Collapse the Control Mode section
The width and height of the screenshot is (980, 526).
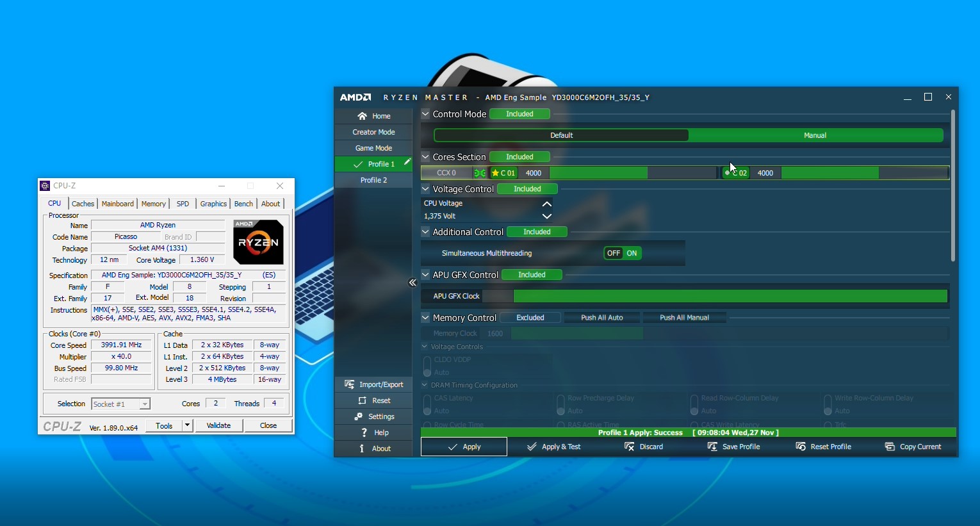click(425, 113)
